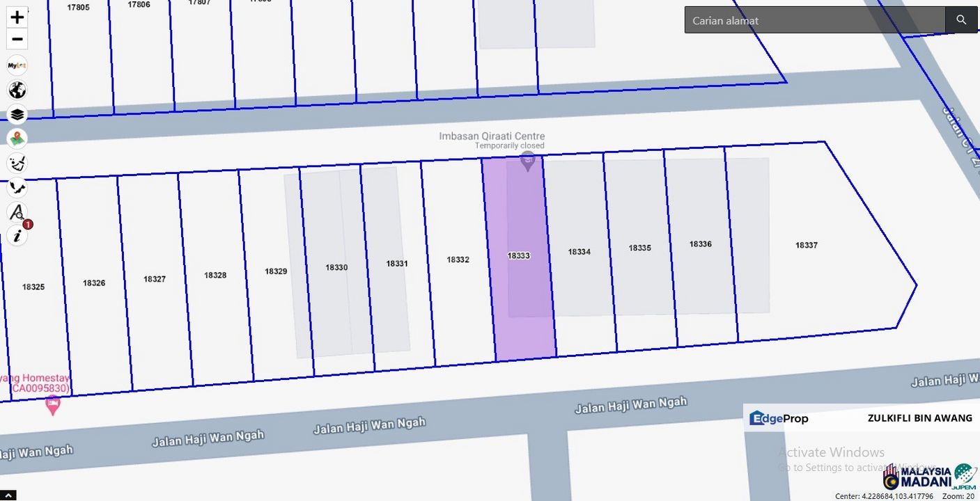Click into the Carian alamat search field
The image size is (980, 501).
point(814,20)
